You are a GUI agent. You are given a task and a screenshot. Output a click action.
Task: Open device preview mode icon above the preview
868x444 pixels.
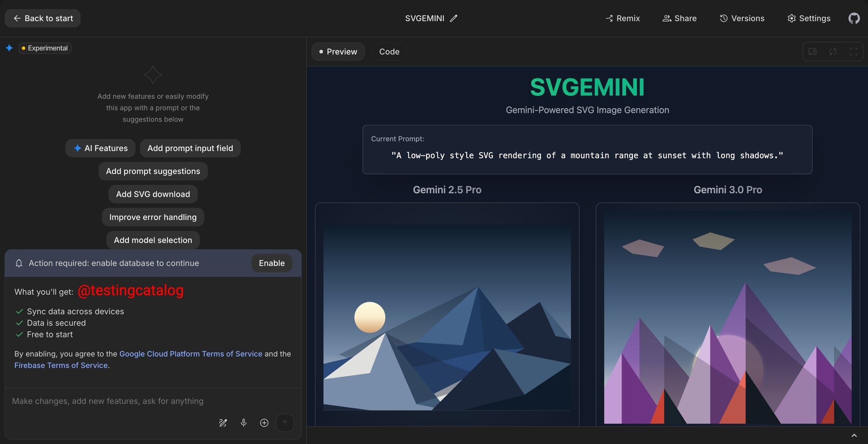[812, 51]
